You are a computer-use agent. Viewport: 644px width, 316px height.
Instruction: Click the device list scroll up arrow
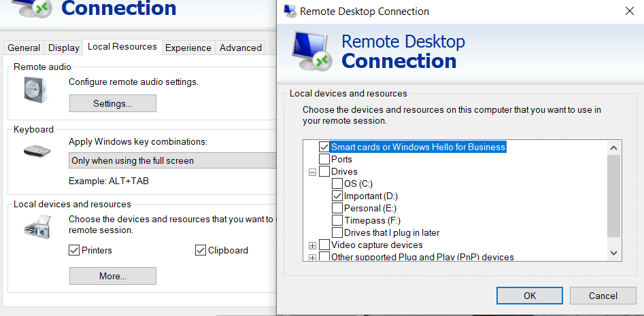[614, 147]
